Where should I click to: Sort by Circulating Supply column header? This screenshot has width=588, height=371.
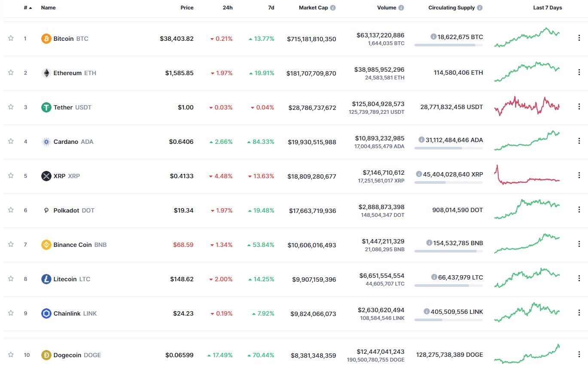(451, 8)
